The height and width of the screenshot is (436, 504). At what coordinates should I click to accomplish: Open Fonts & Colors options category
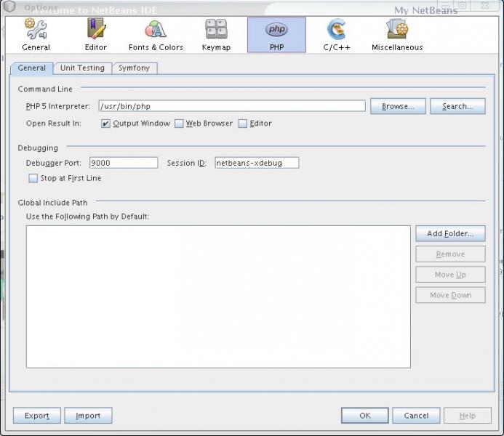(x=156, y=35)
